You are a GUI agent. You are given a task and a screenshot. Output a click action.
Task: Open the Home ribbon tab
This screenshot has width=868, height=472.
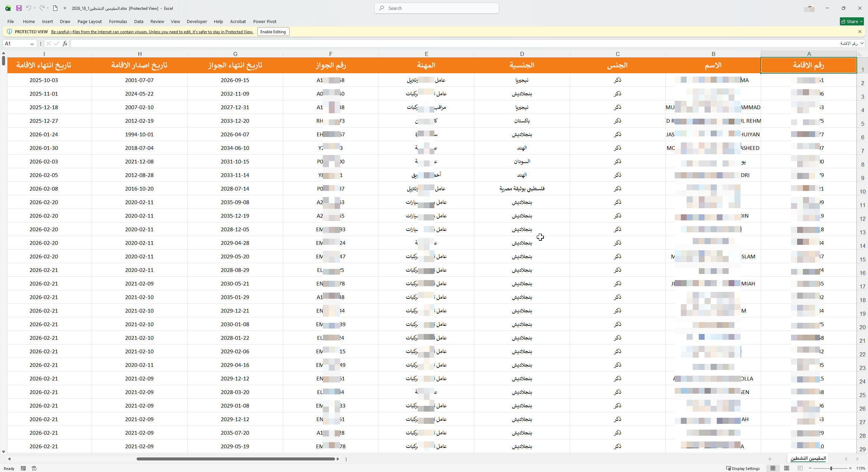29,21
